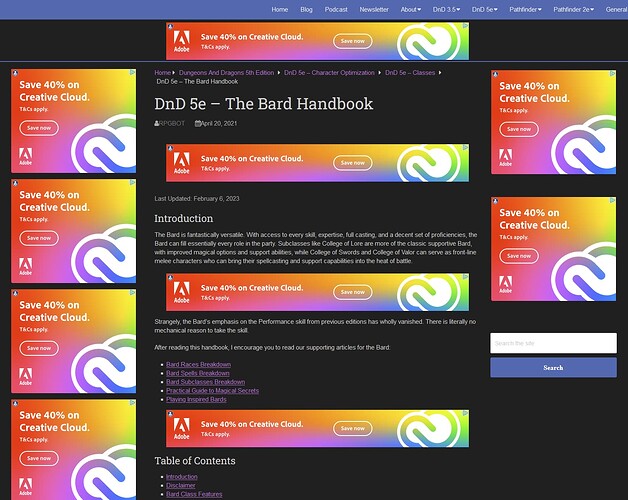Click the Table of Contents heading
This screenshot has height=500, width=628.
click(x=195, y=461)
